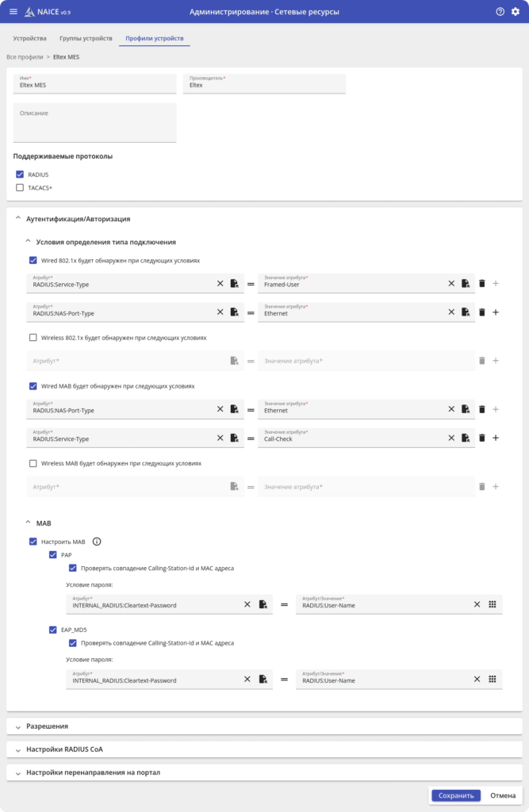
Task: Switch to the Устройства tab
Action: (31, 38)
